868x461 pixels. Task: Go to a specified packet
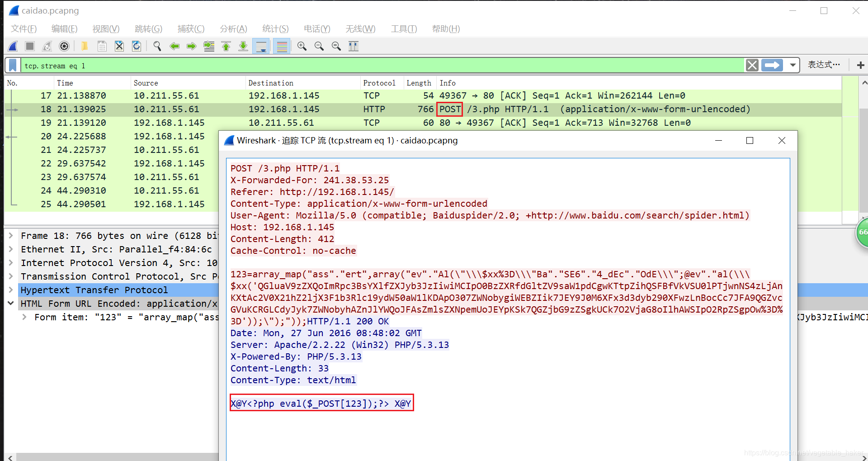(x=209, y=46)
